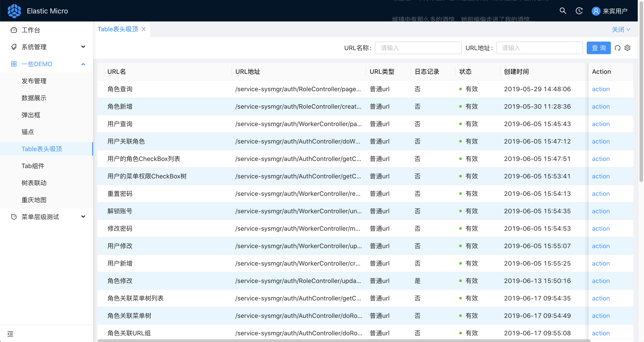The height and width of the screenshot is (342, 644).
Task: Open 重庆地图 sidebar menu item
Action: (x=34, y=200)
